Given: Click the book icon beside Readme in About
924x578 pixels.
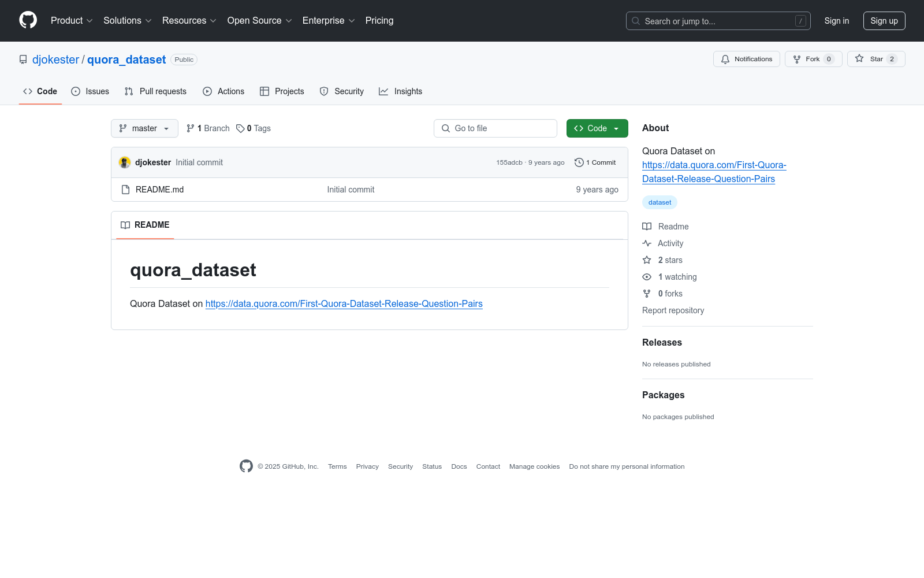Looking at the screenshot, I should (647, 227).
